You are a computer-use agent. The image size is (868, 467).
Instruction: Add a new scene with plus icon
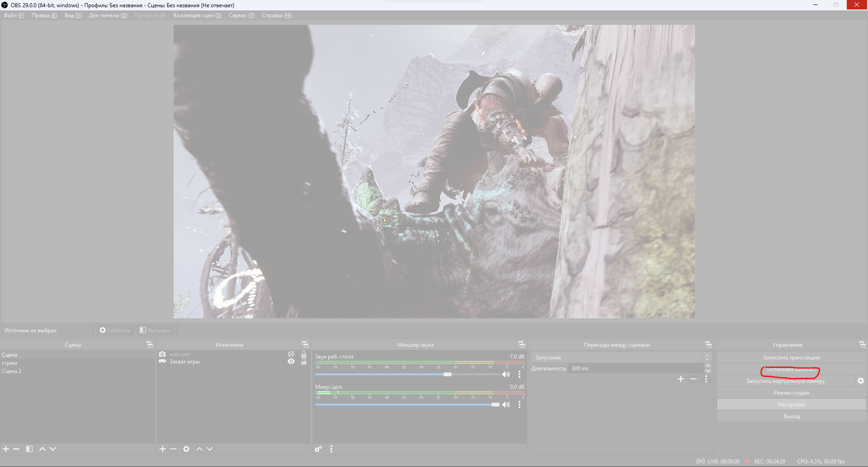click(6, 449)
